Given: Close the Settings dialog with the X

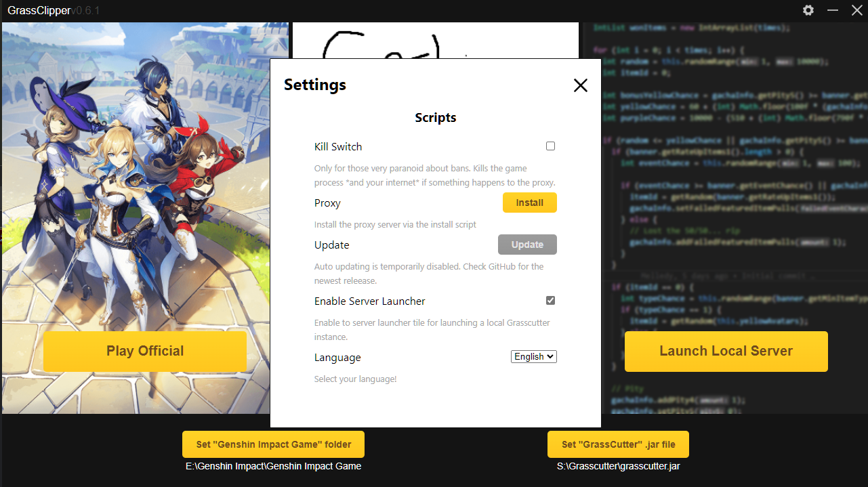Looking at the screenshot, I should 581,85.
